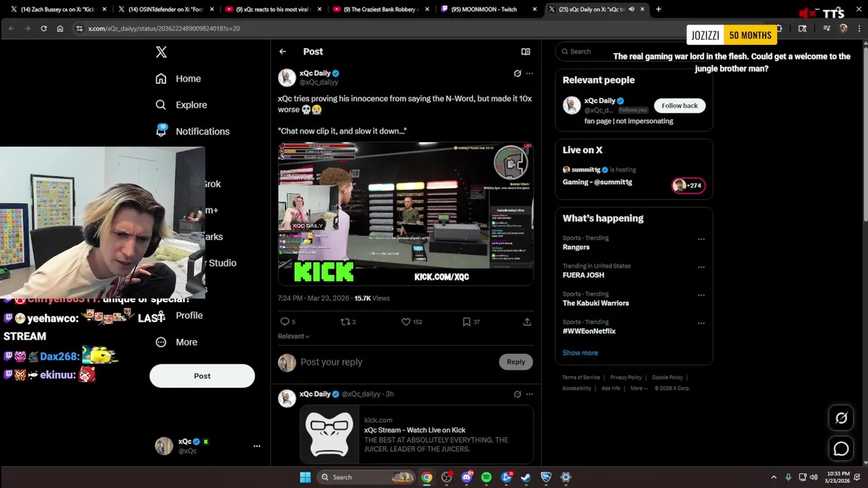Open three-dot menu on the reply post
This screenshot has width=868, height=488.
click(x=530, y=394)
